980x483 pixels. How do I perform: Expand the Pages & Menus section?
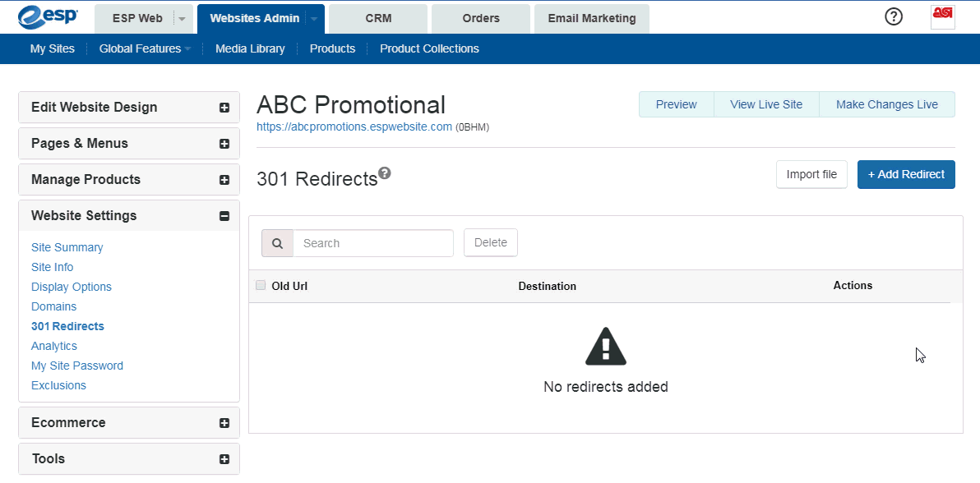[x=129, y=144]
